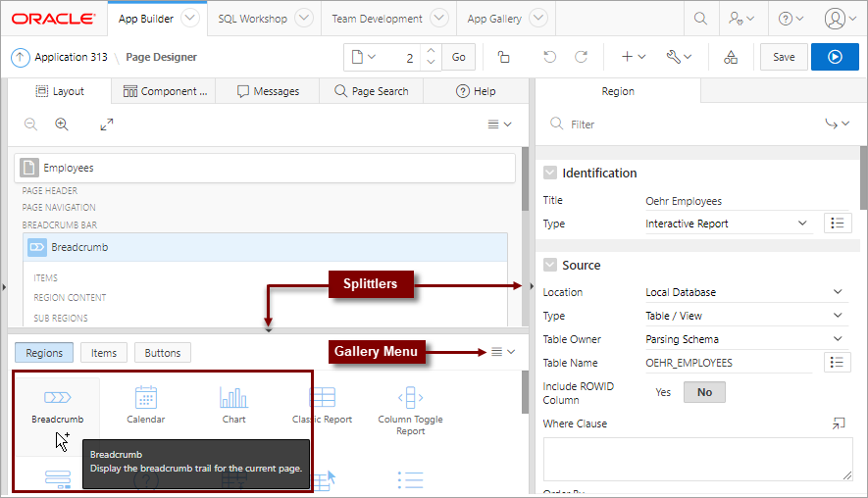This screenshot has width=868, height=498.
Task: Set Include ROWID Column to No
Action: pos(704,392)
